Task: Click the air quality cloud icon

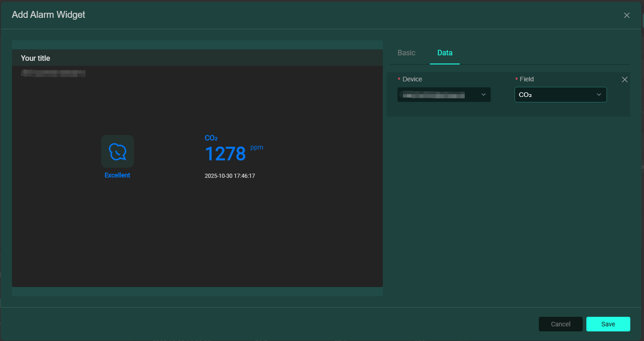Action: click(x=118, y=151)
